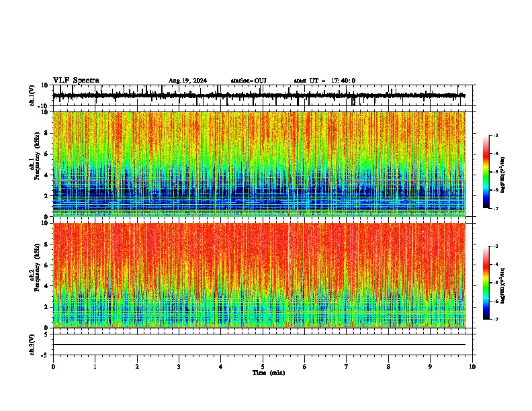
Task: Select the "ch.1(V)" vertical axis label
Action: [32, 95]
